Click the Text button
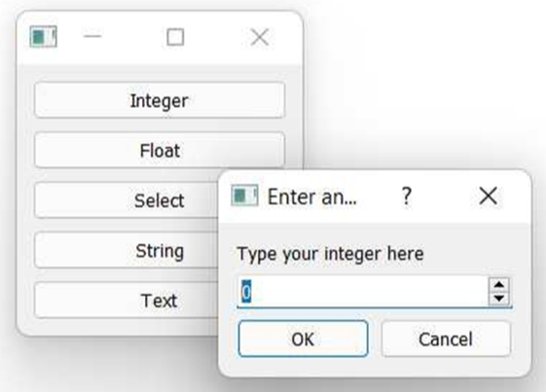Viewport: 546px width, 392px height. 127,301
